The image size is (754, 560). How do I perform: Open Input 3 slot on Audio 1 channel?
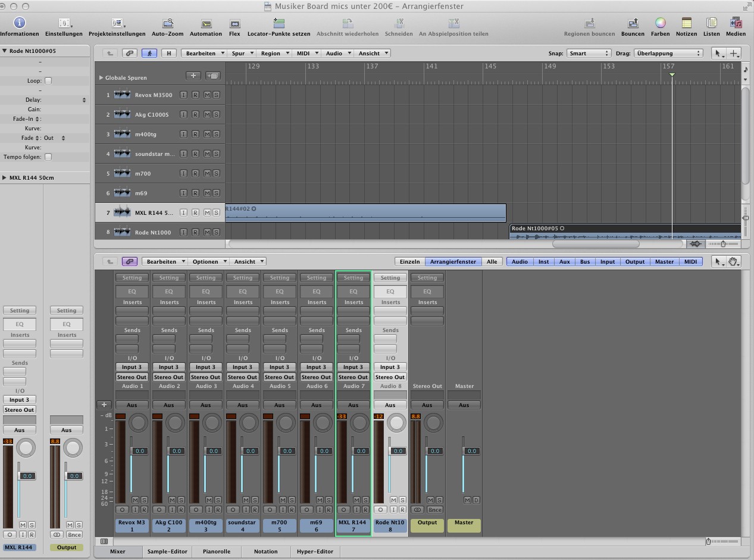[x=132, y=367]
